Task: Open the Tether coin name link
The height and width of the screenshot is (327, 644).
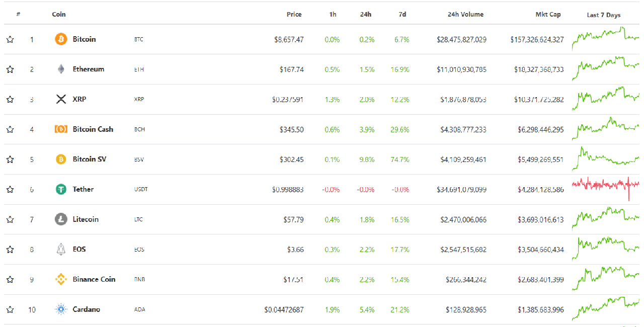Action: (83, 189)
